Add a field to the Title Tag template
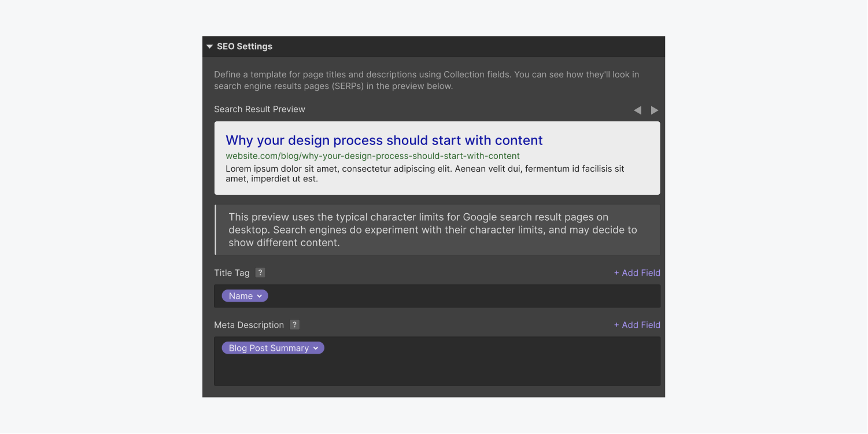The width and height of the screenshot is (868, 434). coord(637,272)
